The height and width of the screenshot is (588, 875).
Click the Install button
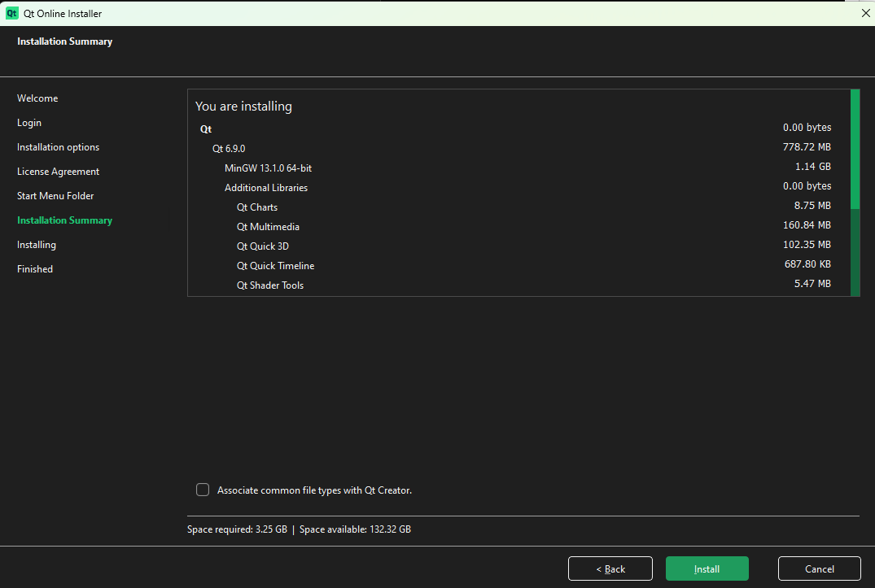[707, 569]
